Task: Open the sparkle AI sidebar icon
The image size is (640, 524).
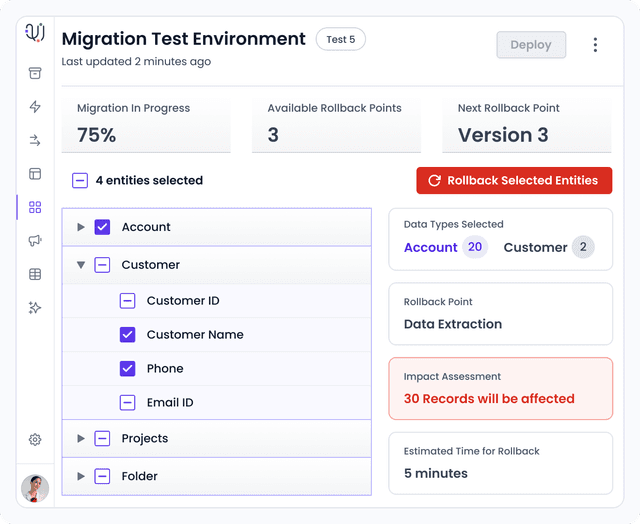Action: 35,308
